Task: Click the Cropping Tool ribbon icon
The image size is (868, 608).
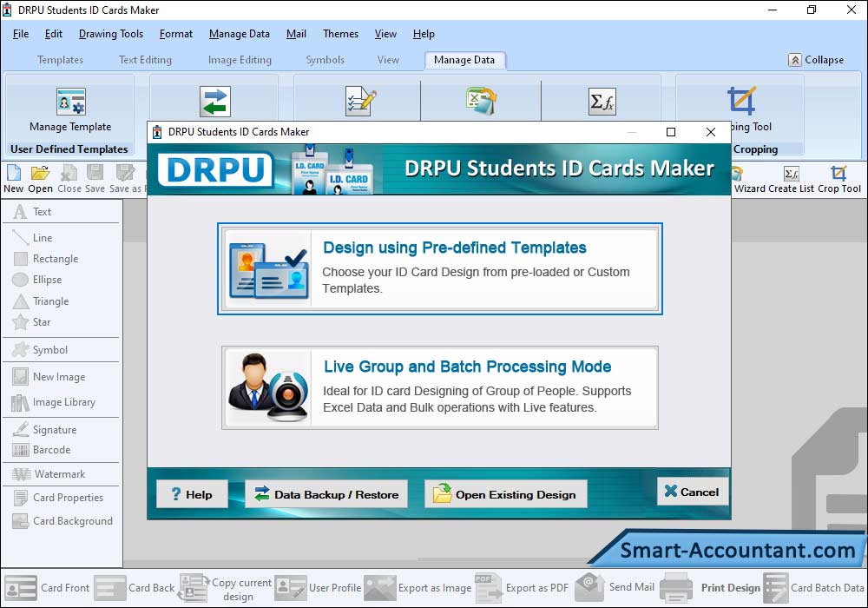Action: (x=741, y=101)
